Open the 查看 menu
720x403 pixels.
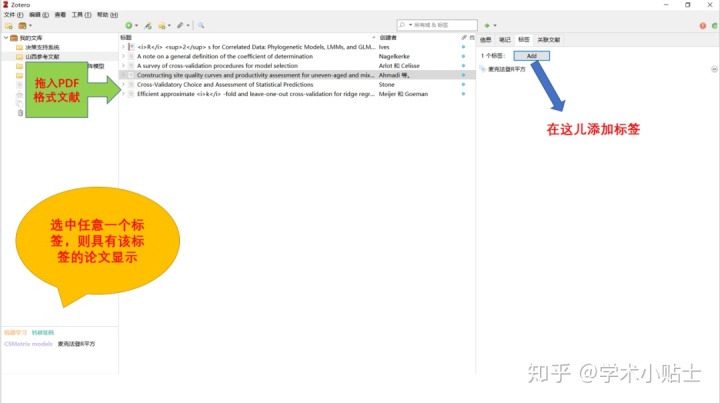(x=60, y=15)
